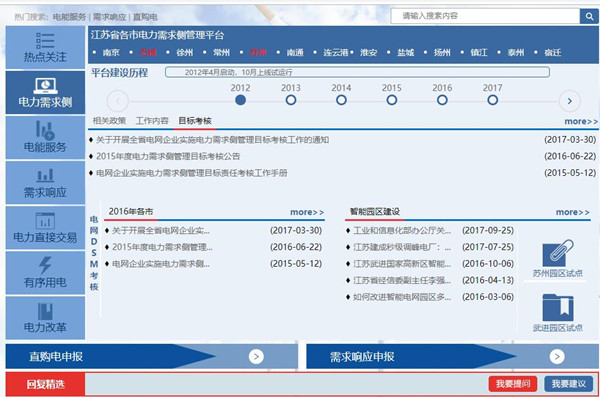The width and height of the screenshot is (600, 397).
Task: Switch to 相关政策 tab
Action: (109, 121)
